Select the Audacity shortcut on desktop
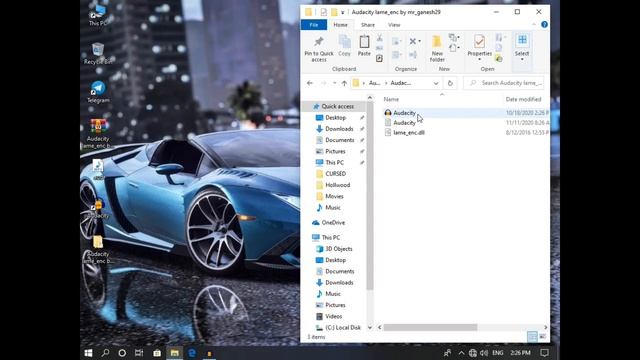 click(98, 209)
